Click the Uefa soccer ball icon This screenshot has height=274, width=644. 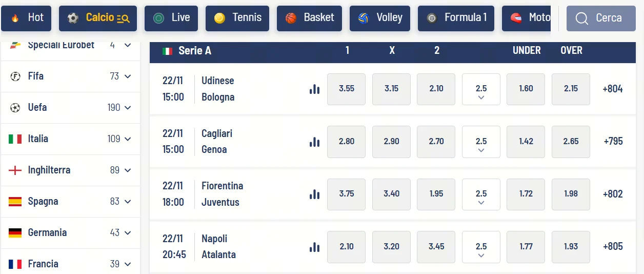[x=15, y=108]
